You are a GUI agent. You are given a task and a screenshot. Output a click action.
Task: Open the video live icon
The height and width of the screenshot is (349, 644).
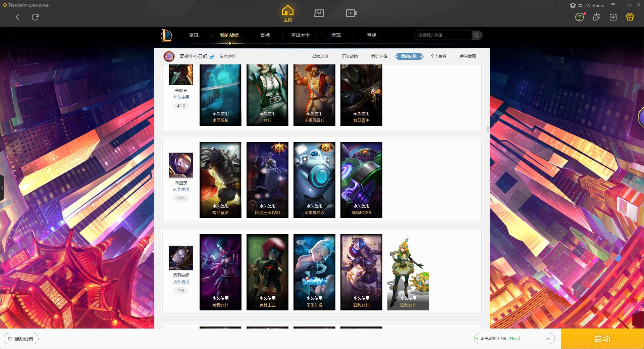[351, 13]
